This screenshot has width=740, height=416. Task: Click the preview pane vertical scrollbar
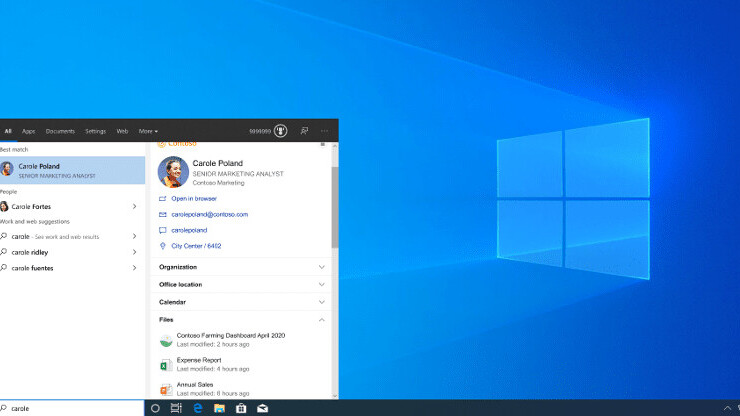click(x=334, y=207)
